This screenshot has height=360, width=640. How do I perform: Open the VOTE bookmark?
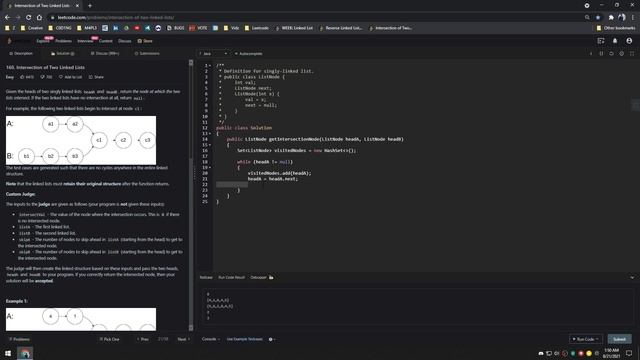pos(198,28)
